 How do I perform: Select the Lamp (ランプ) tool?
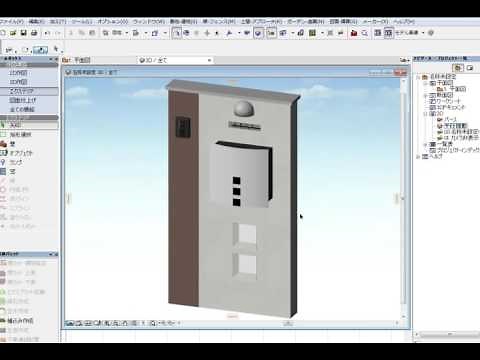point(16,162)
